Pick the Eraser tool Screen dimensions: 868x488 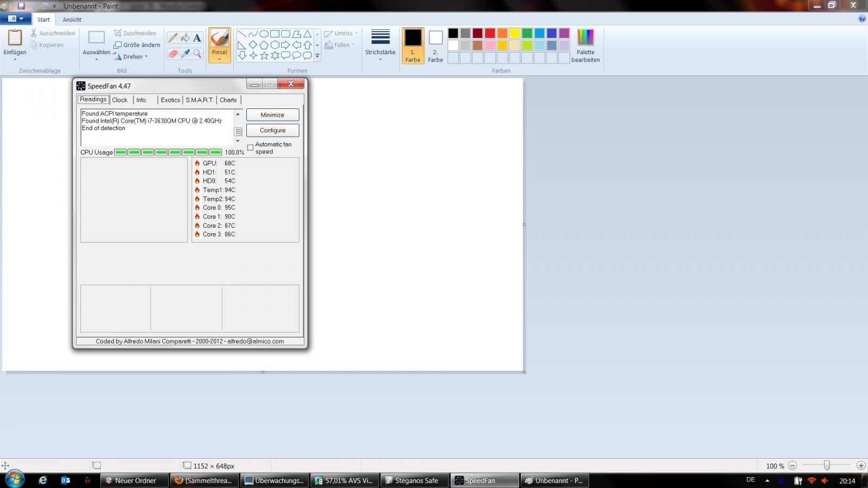[x=173, y=54]
